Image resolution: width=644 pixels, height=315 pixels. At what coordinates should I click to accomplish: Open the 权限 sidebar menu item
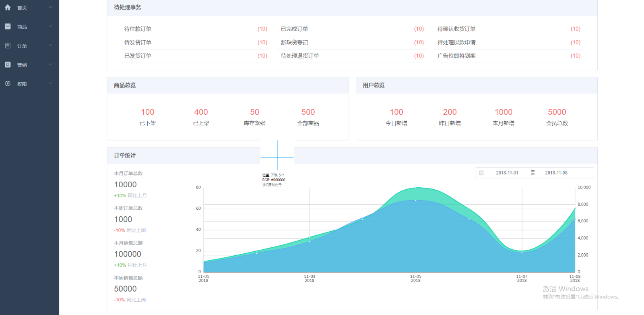22,84
